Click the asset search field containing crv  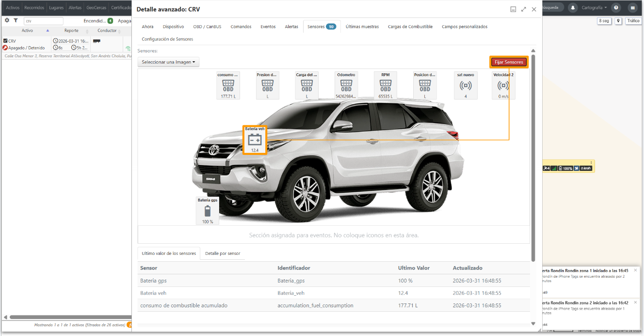point(44,21)
